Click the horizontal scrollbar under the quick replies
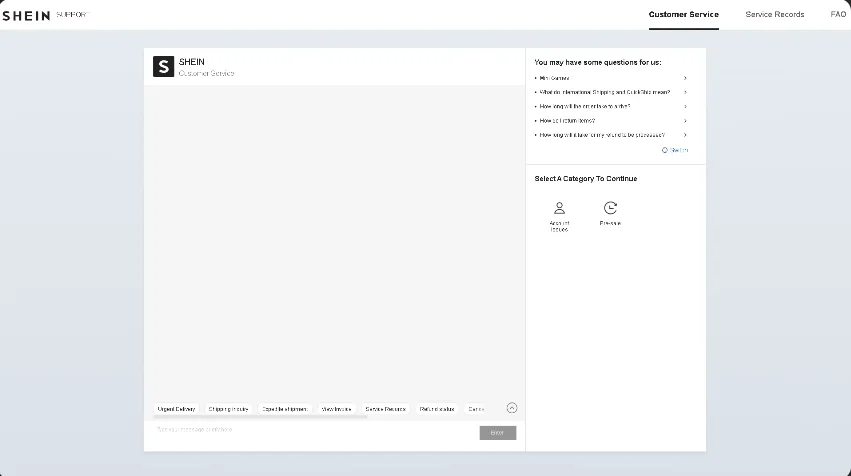 click(x=261, y=417)
